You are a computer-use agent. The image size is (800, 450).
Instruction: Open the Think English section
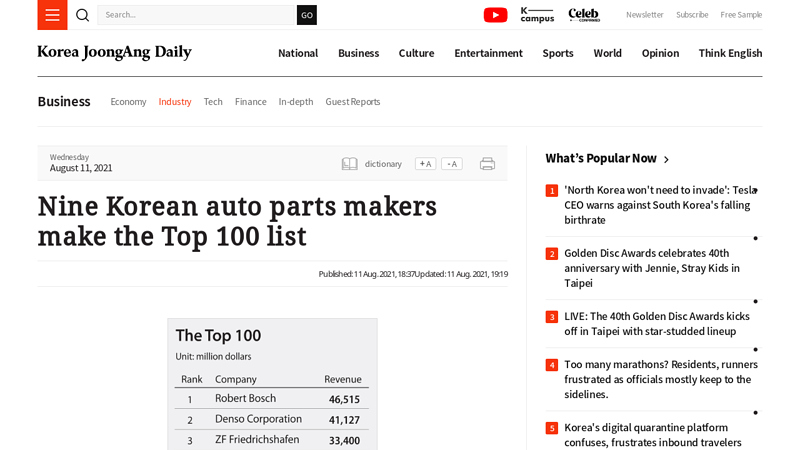pyautogui.click(x=730, y=53)
